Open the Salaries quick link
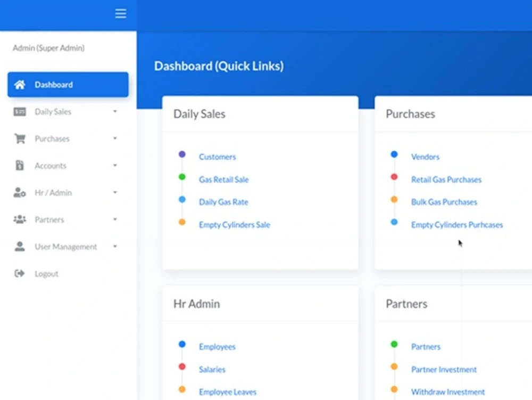 212,370
